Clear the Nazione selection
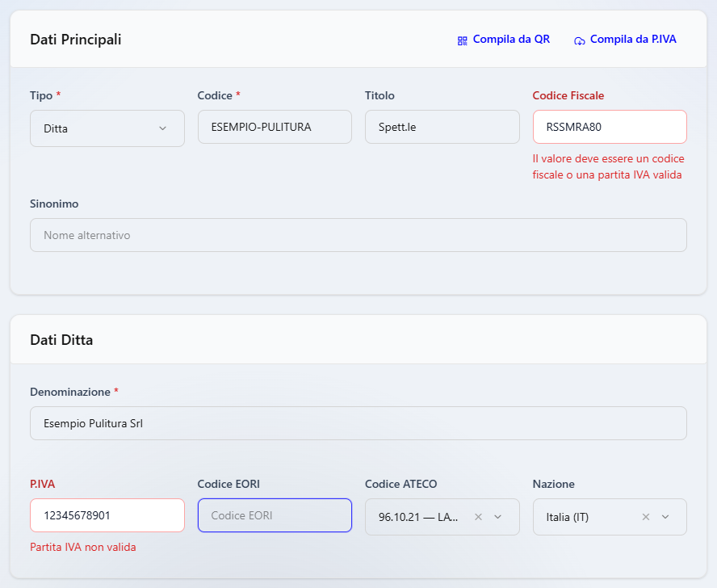Screen dimensions: 717x588 [x=646, y=517]
